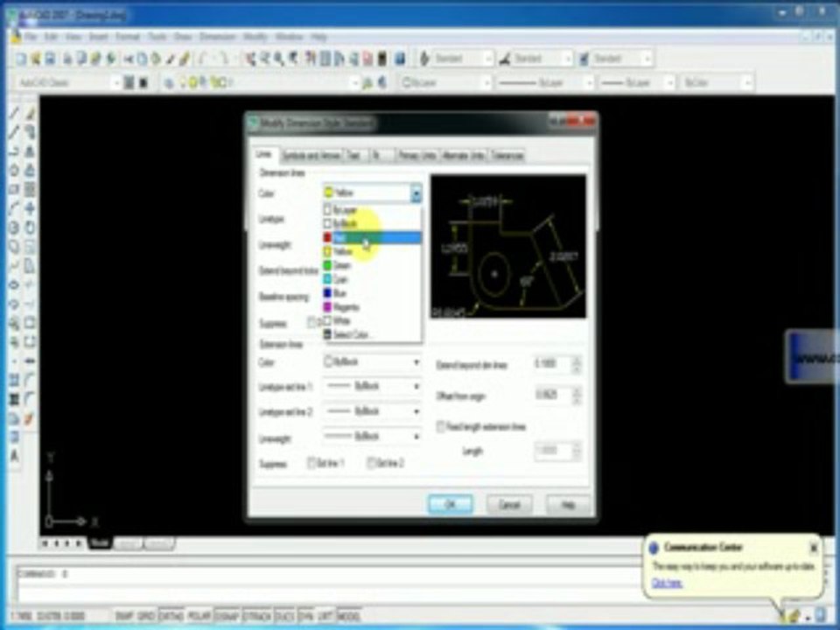Switch to the Text tab

[x=354, y=156]
